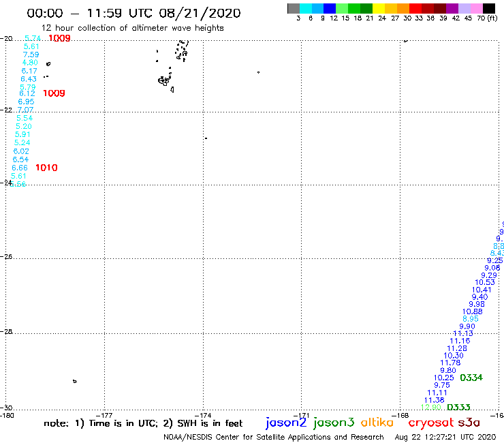This screenshot has height=443, width=504.
Task: Click the green '0333' time label
Action: click(x=458, y=407)
